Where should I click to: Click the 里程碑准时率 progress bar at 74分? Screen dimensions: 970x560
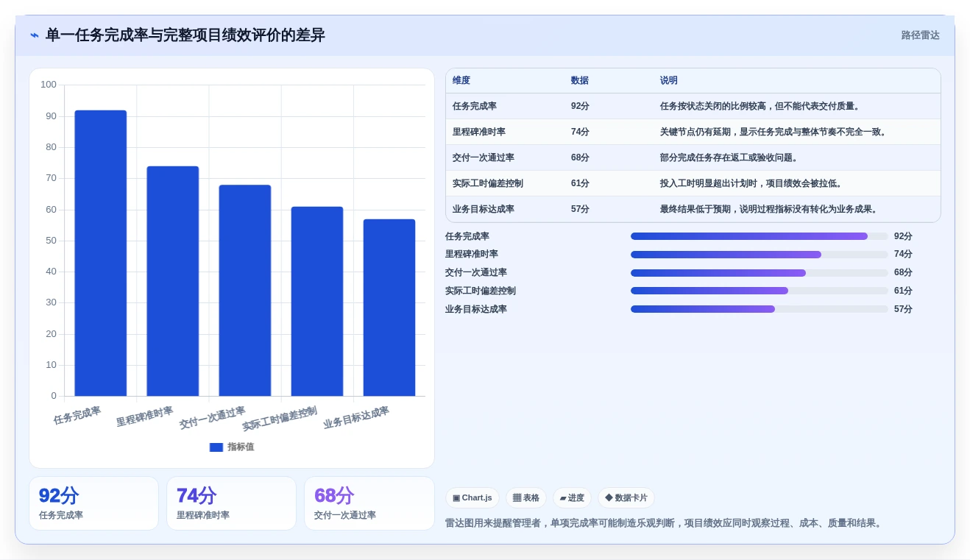(760, 255)
